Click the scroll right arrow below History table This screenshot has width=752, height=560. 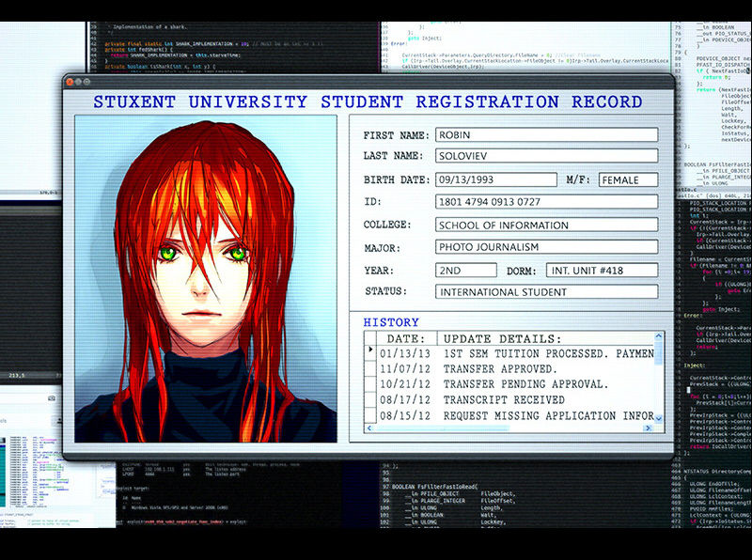pos(647,428)
